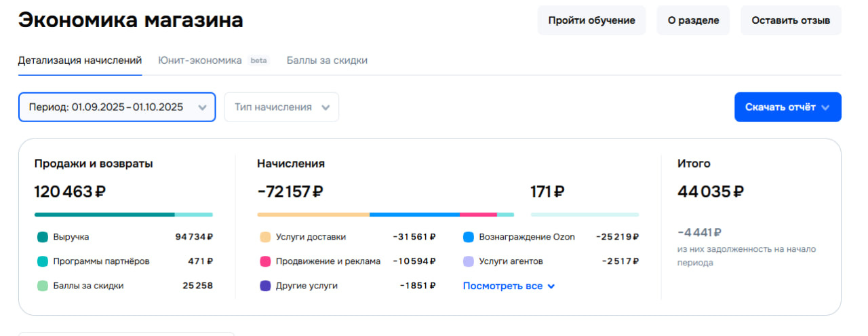
Task: Click the Услуги доставки orange legend icon
Action: 265,238
